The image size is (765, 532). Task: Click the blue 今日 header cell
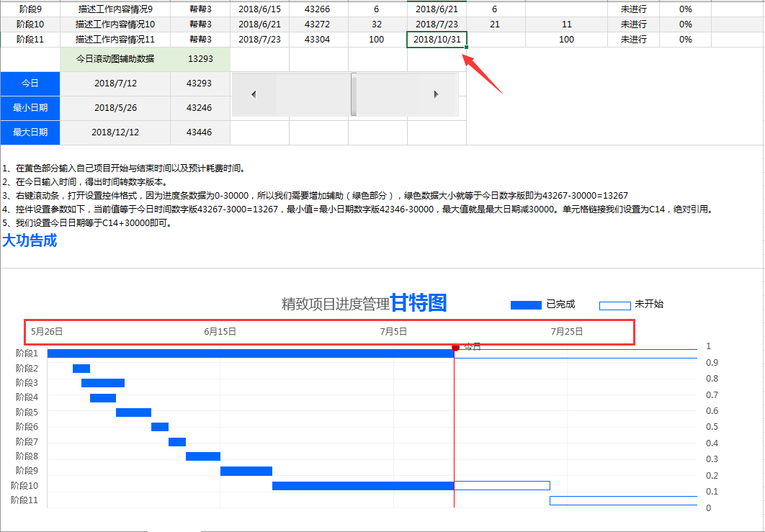tap(30, 84)
